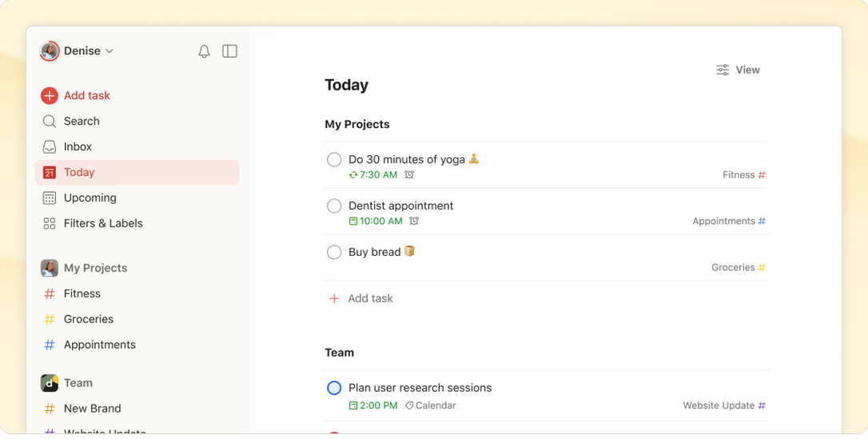
Task: Complete the Do 30 minutes of yoga task
Action: pos(334,159)
